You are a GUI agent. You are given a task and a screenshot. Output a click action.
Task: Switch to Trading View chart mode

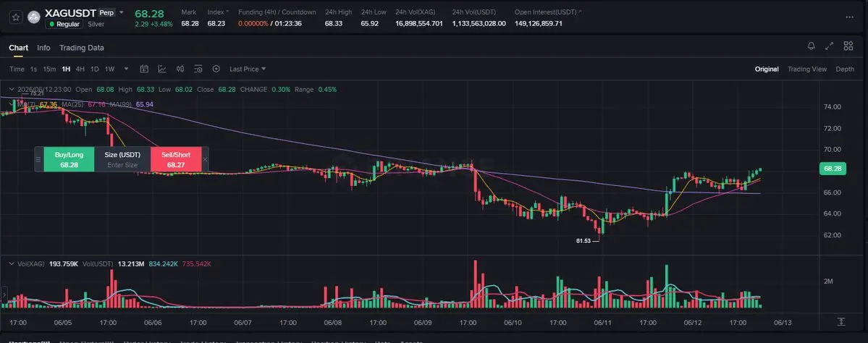[x=807, y=69]
